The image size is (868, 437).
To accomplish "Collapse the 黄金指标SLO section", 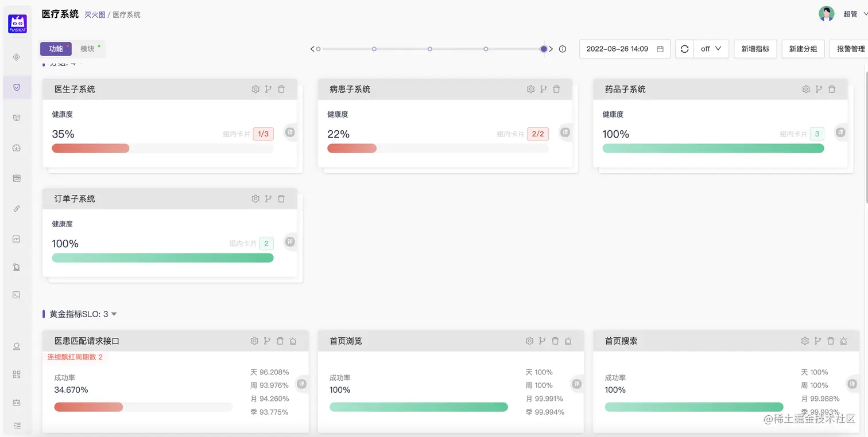I will click(113, 314).
